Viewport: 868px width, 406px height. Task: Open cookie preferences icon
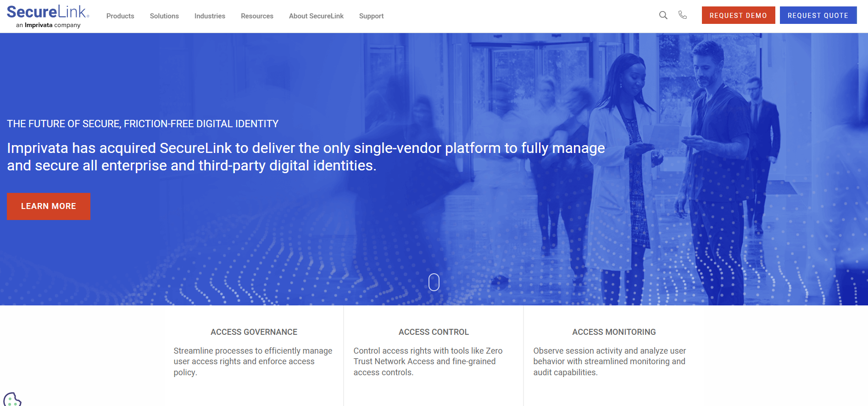coord(12,400)
